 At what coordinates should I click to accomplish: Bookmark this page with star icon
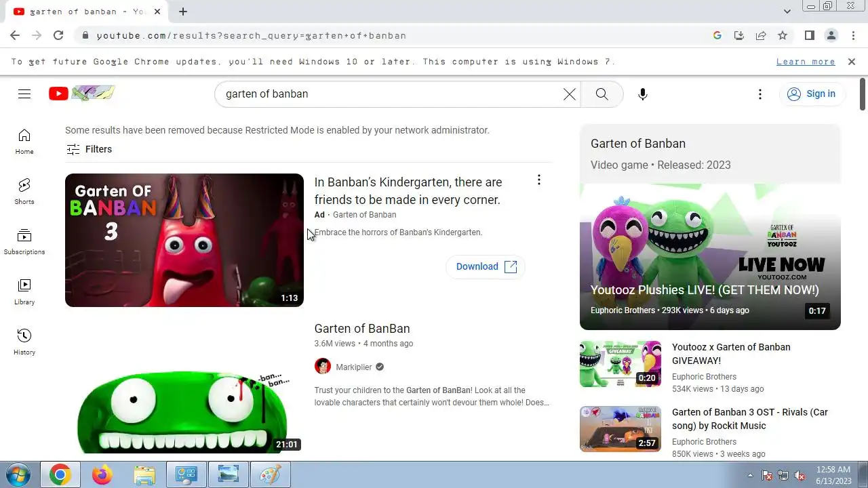tap(783, 35)
